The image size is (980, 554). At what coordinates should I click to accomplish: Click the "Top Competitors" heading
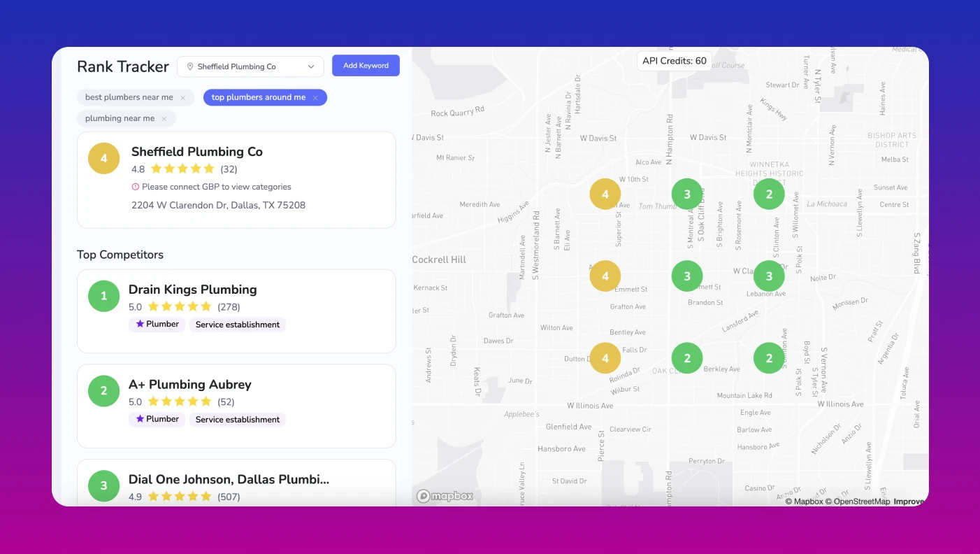120,255
